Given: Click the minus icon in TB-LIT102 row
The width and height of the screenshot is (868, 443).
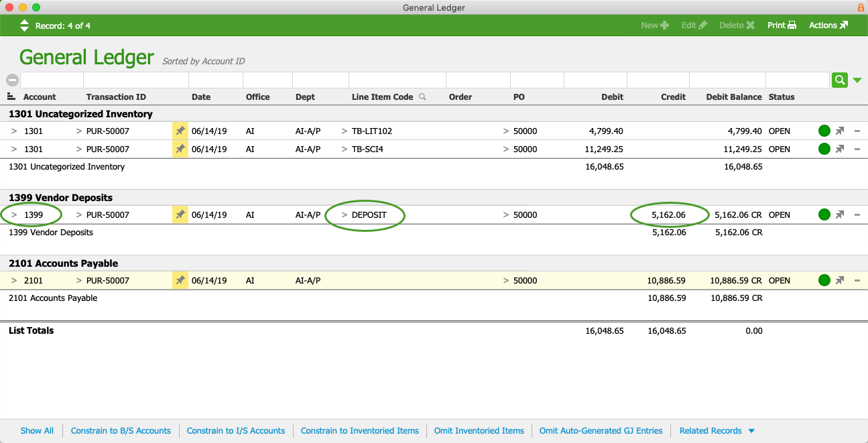Looking at the screenshot, I should click(x=857, y=131).
